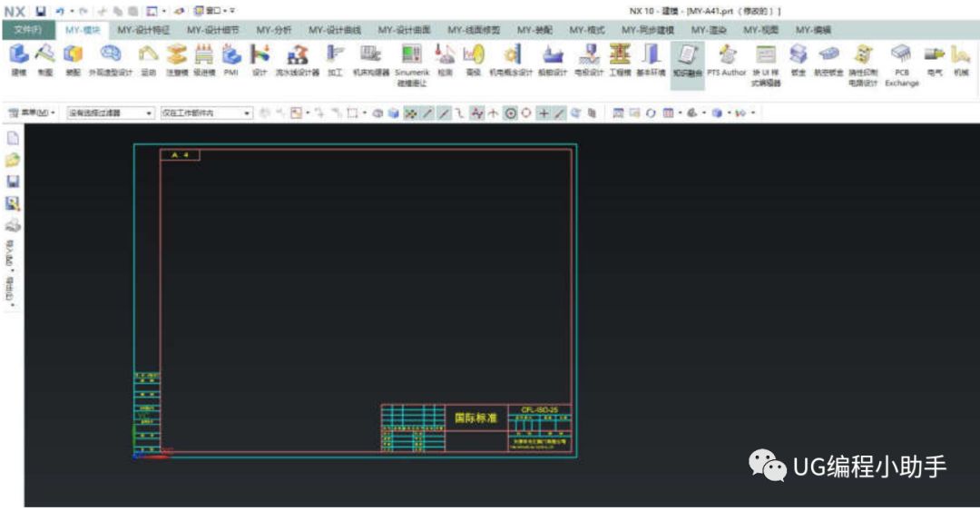980x511 pixels.
Task: Open the 建模 (Modeling) module
Action: point(18,60)
